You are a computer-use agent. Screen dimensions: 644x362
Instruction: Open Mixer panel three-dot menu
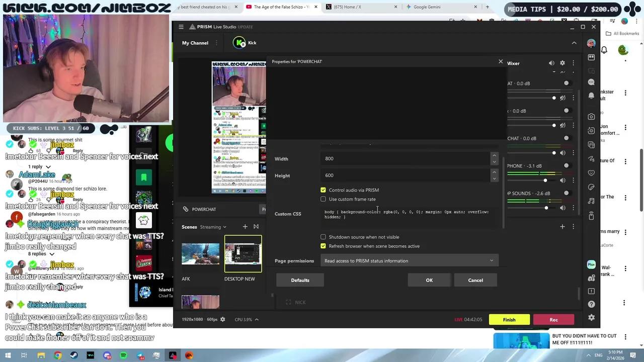573,63
